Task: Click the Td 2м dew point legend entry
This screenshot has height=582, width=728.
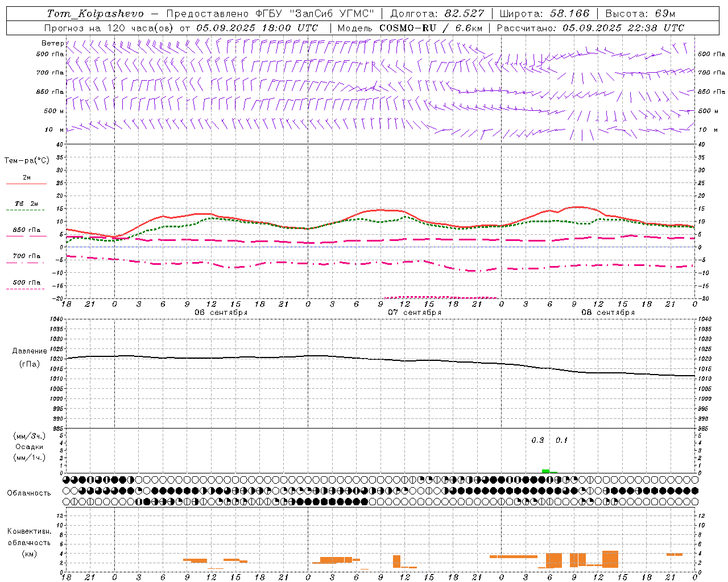Action: [x=26, y=203]
